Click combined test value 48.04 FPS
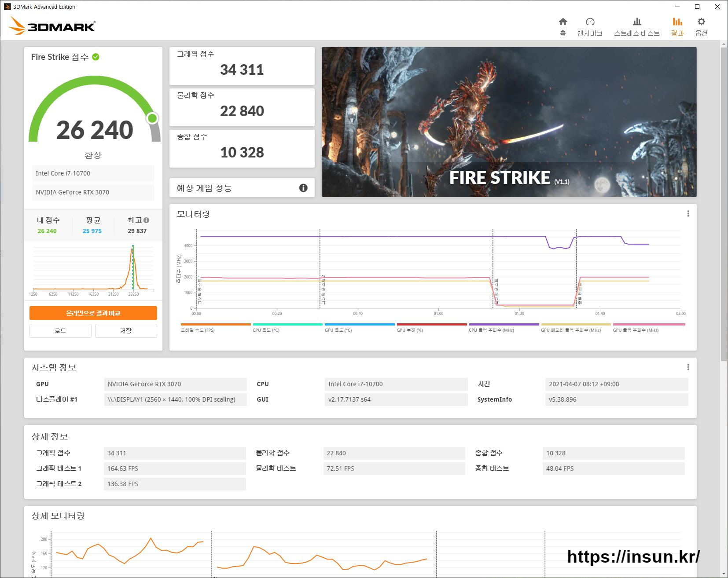 click(x=614, y=468)
